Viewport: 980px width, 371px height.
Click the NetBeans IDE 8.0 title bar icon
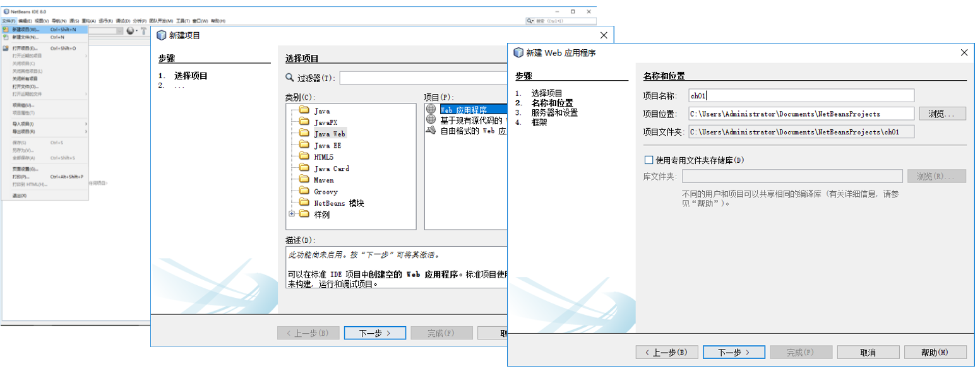pyautogui.click(x=6, y=11)
